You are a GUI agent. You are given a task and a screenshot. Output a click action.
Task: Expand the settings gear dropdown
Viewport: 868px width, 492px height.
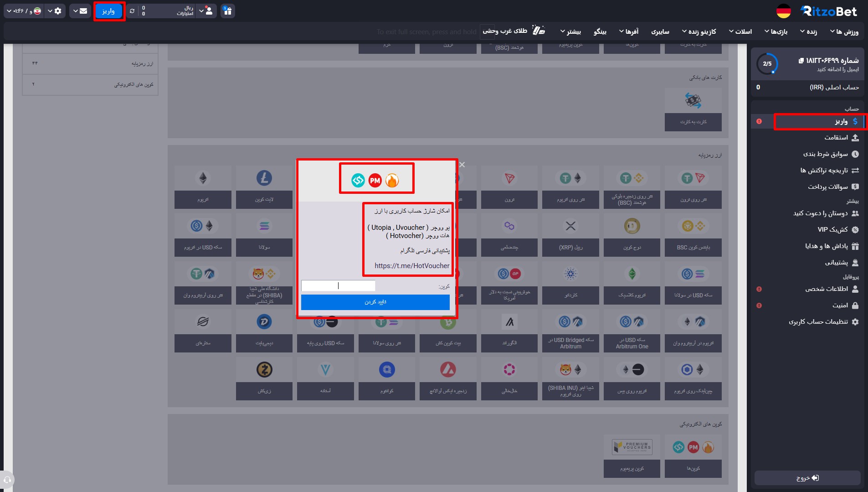[x=55, y=11]
